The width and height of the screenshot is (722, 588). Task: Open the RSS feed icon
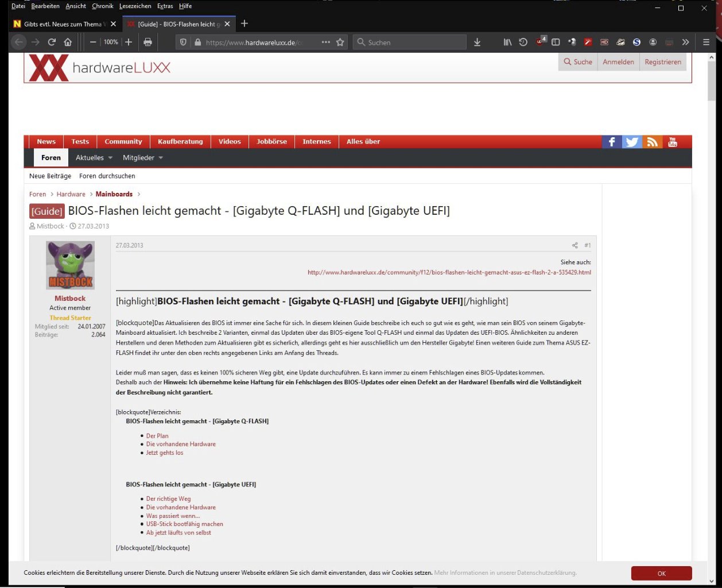[x=652, y=142]
